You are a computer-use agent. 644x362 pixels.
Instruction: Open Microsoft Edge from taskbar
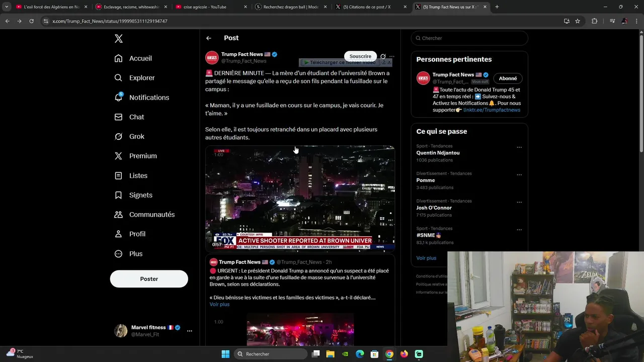[360, 354]
